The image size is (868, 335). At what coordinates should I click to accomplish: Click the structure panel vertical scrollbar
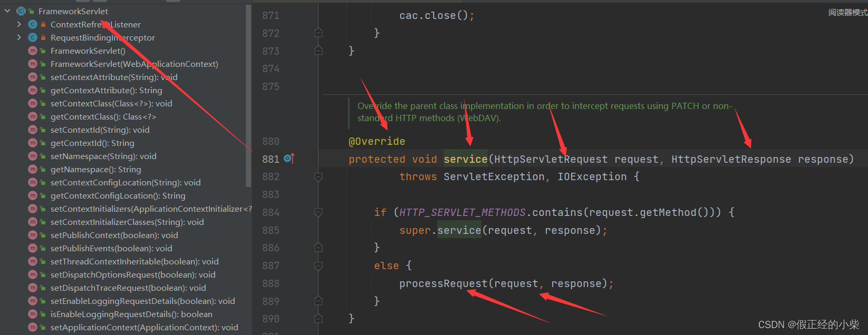[x=248, y=95]
